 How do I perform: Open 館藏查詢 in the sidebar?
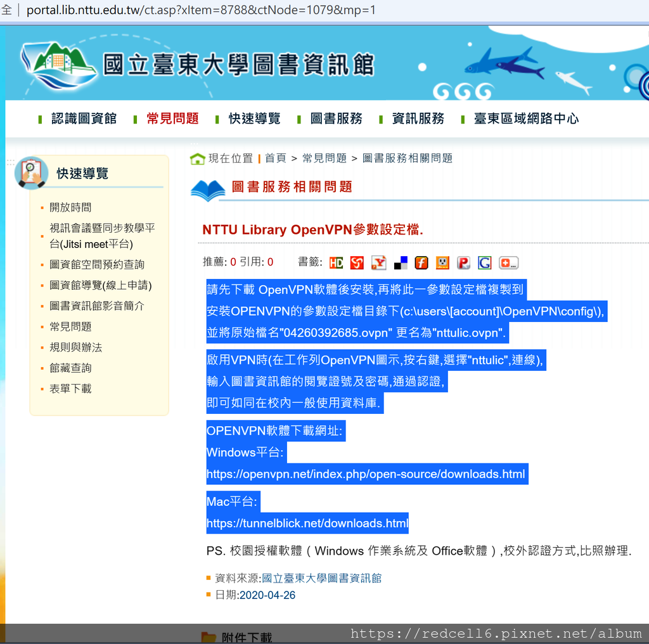pos(70,368)
